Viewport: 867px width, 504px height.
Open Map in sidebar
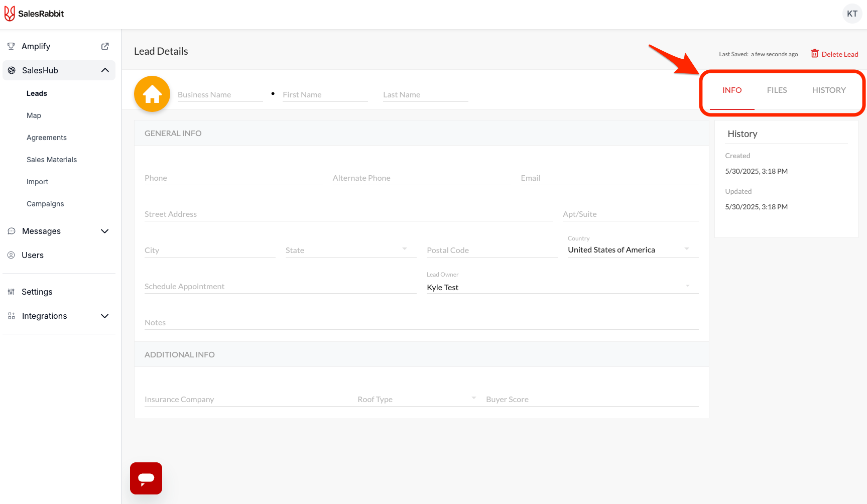click(x=34, y=115)
